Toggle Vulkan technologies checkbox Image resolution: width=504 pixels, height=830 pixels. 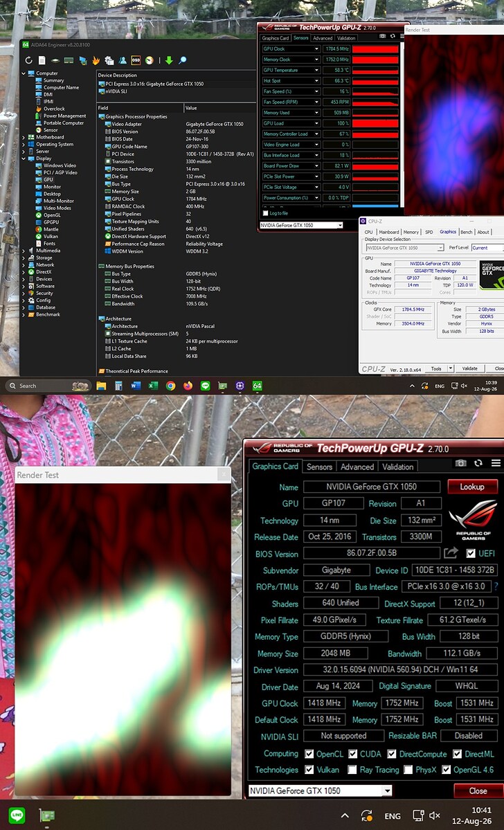(309, 770)
